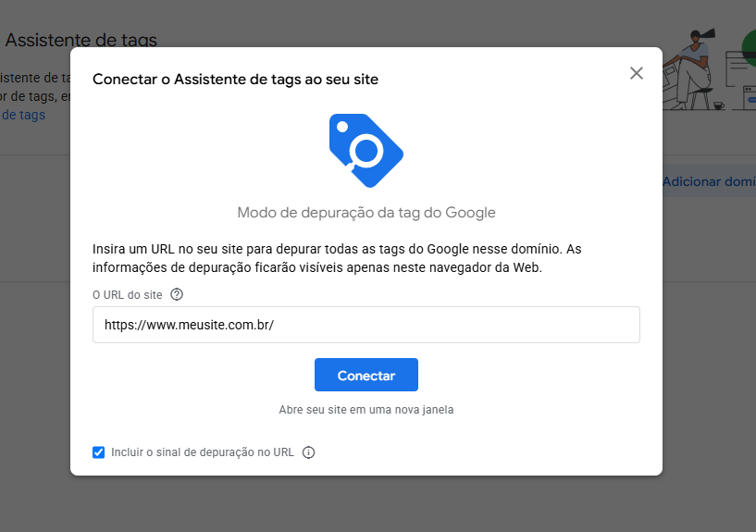Click the 'Assistente de tags' page heading
This screenshot has height=532, width=756.
click(x=81, y=40)
